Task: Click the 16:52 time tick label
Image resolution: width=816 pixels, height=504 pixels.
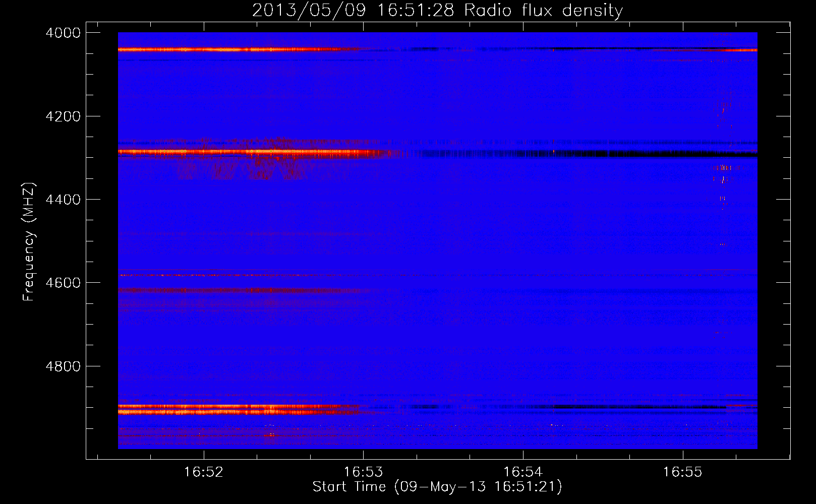Action: pyautogui.click(x=204, y=472)
